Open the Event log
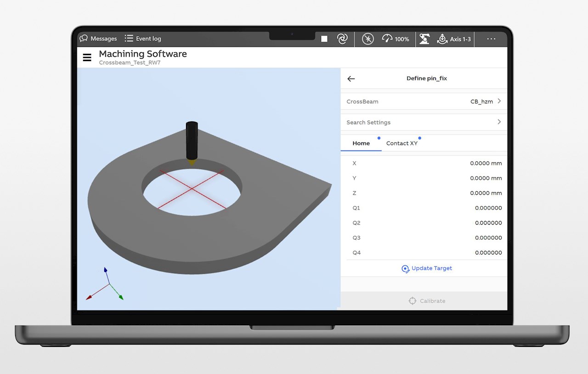The height and width of the screenshot is (374, 588). tap(143, 39)
